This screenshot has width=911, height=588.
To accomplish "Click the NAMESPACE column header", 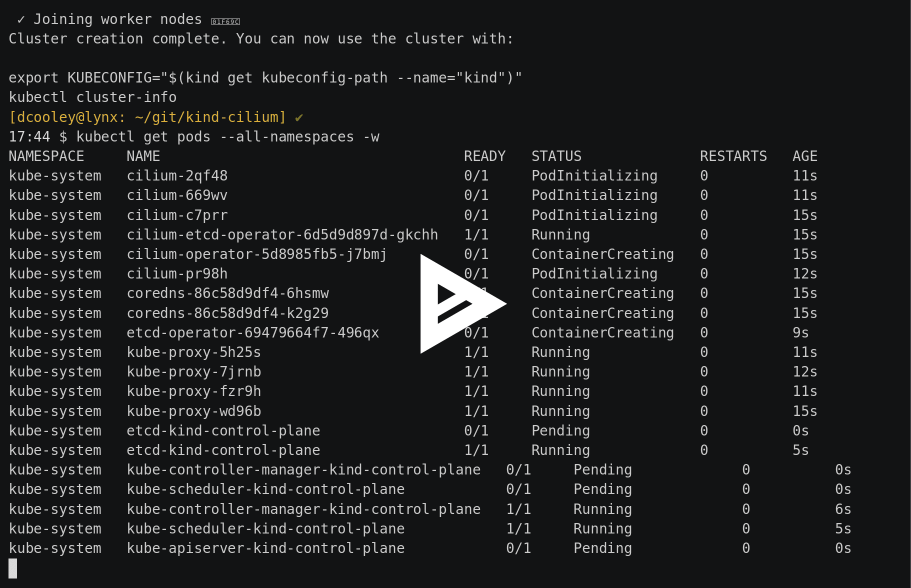I will point(46,156).
